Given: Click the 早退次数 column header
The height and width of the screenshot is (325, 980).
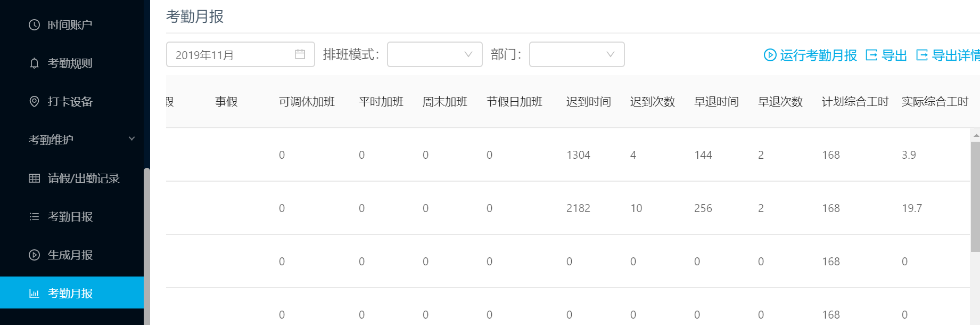Looking at the screenshot, I should [780, 102].
